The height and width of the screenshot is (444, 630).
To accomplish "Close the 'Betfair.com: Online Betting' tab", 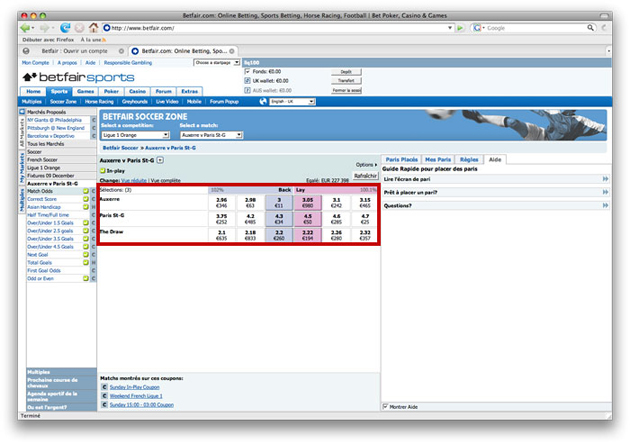I will tap(232, 51).
